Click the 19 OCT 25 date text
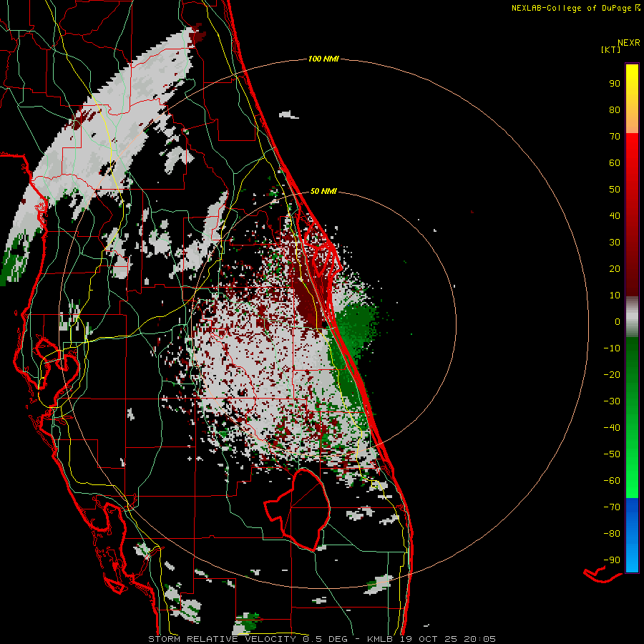 click(429, 639)
